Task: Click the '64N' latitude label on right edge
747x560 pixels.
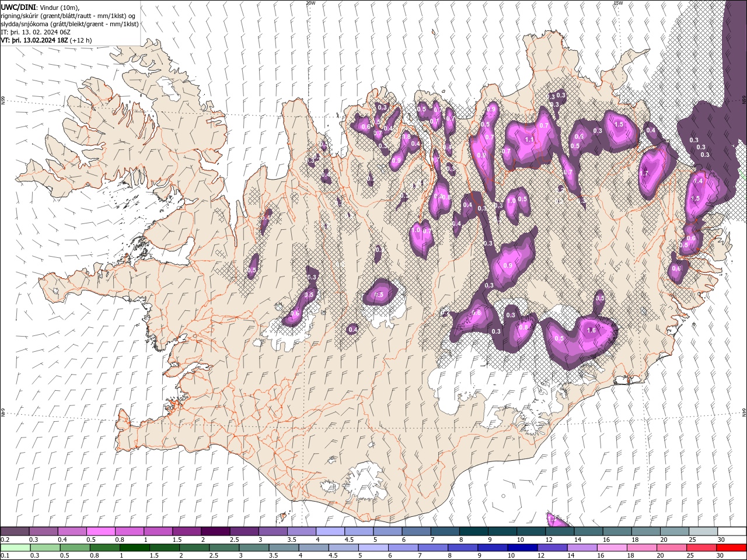Action: 744,412
